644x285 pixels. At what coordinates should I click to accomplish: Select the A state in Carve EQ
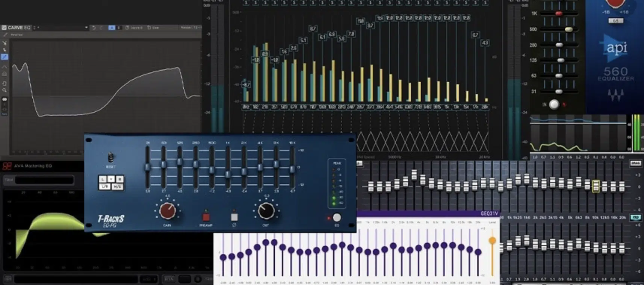coord(112,28)
